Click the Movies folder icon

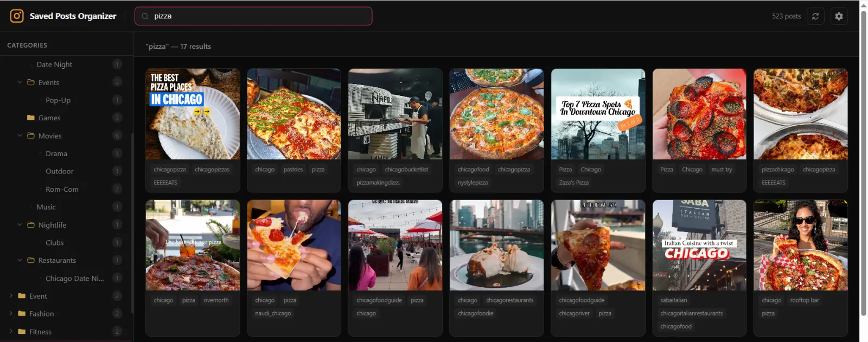pos(31,135)
